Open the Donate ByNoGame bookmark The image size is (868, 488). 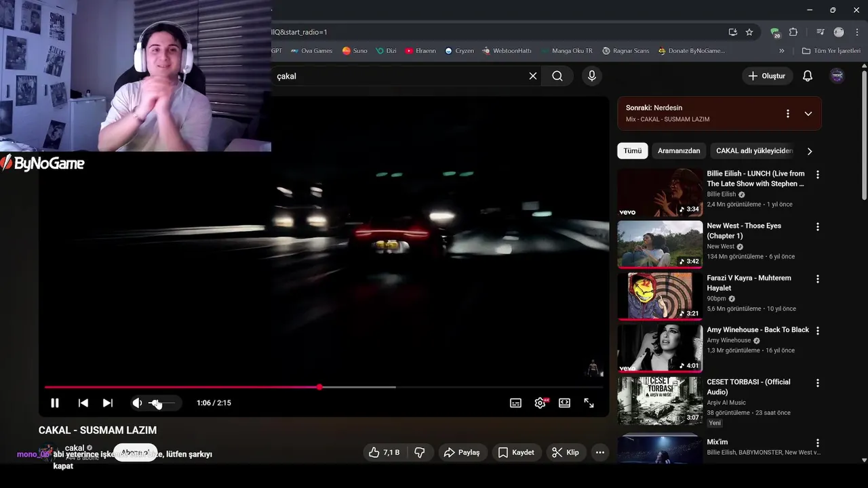pyautogui.click(x=691, y=51)
